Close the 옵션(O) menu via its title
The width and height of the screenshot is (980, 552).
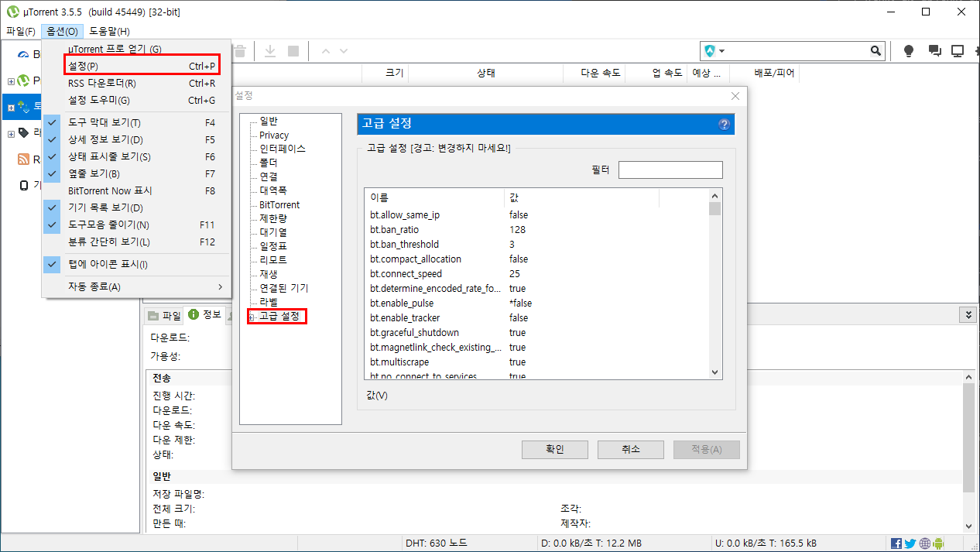coord(62,31)
